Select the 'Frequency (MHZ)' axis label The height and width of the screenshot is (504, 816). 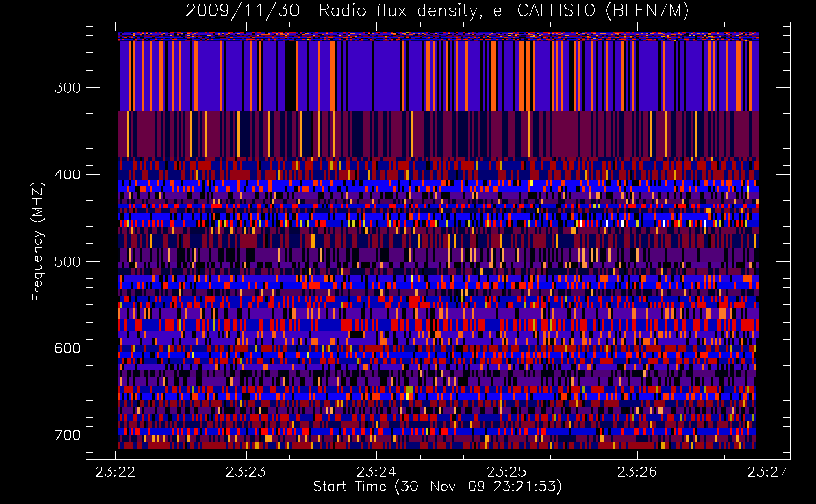38,241
